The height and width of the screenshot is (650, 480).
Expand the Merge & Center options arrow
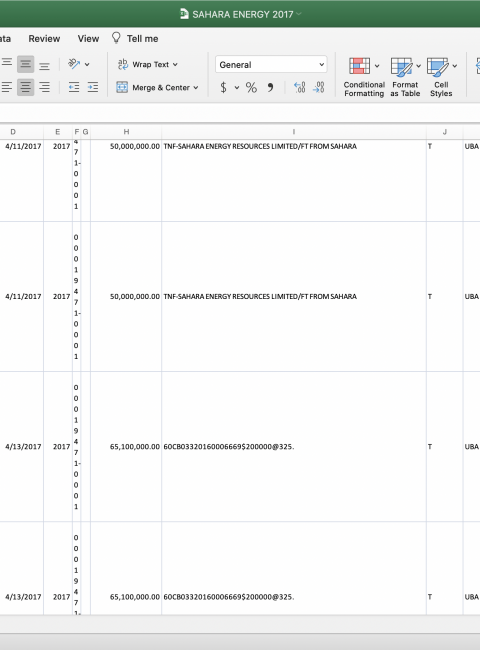(x=196, y=87)
